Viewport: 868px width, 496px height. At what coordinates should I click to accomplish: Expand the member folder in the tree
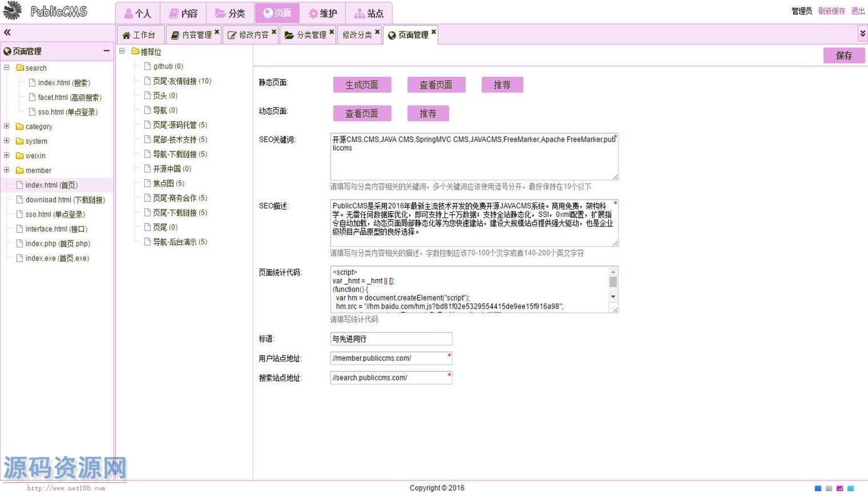(7, 170)
